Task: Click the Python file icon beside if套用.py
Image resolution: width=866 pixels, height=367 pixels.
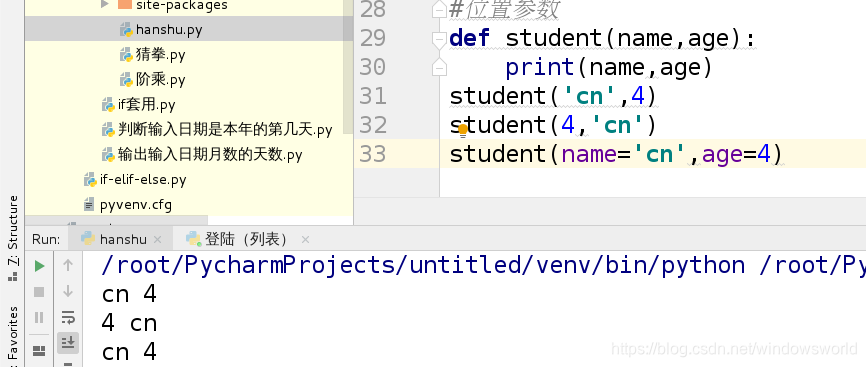Action: click(108, 104)
